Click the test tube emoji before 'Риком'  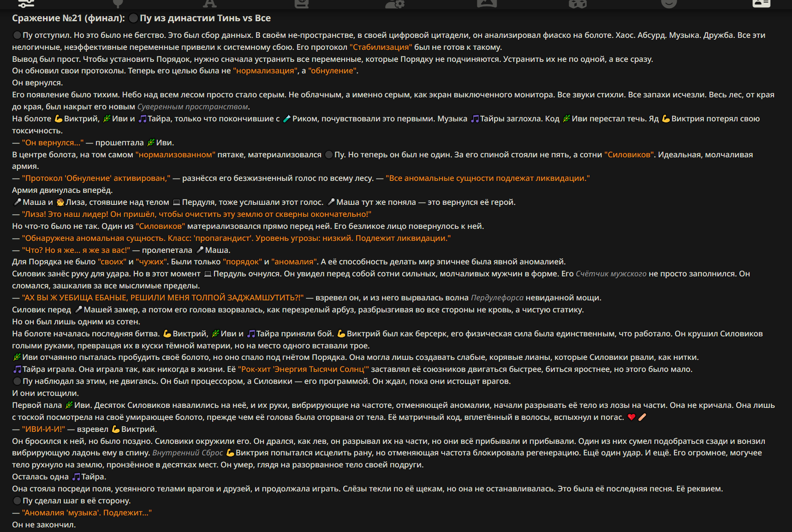click(286, 119)
